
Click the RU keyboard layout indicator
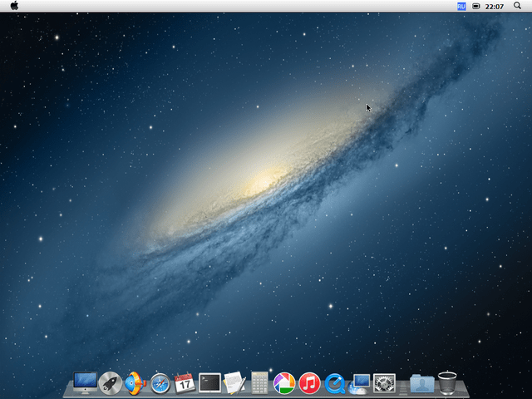[461, 6]
